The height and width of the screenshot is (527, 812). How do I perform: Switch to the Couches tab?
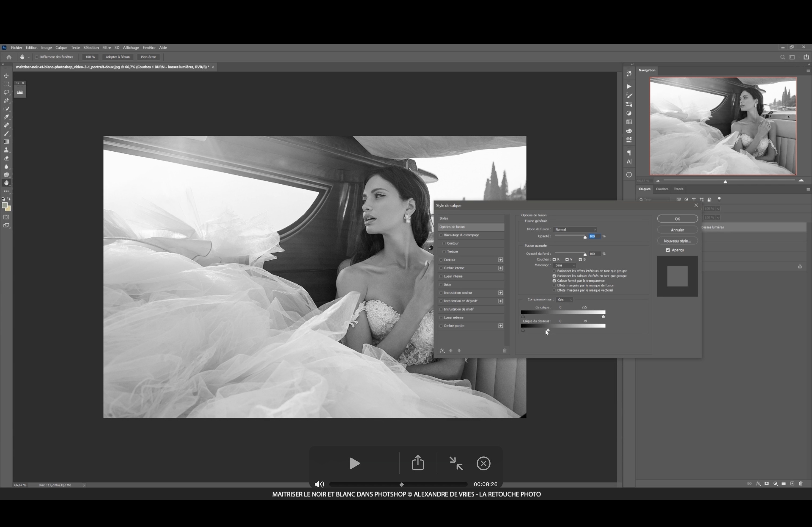662,189
